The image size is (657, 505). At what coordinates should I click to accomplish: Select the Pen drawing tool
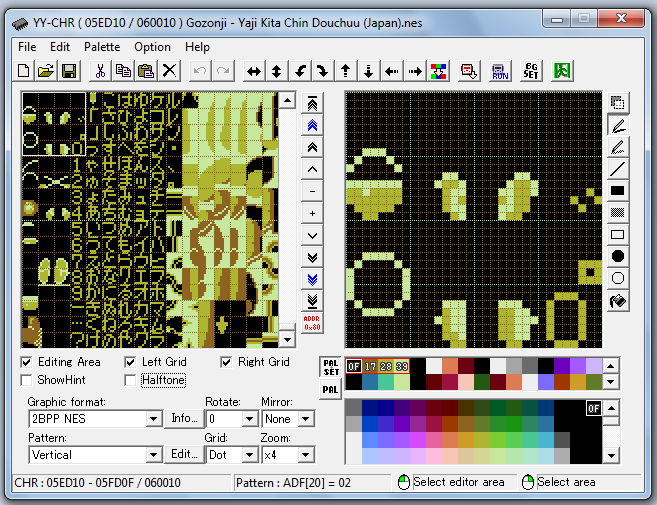pos(618,125)
